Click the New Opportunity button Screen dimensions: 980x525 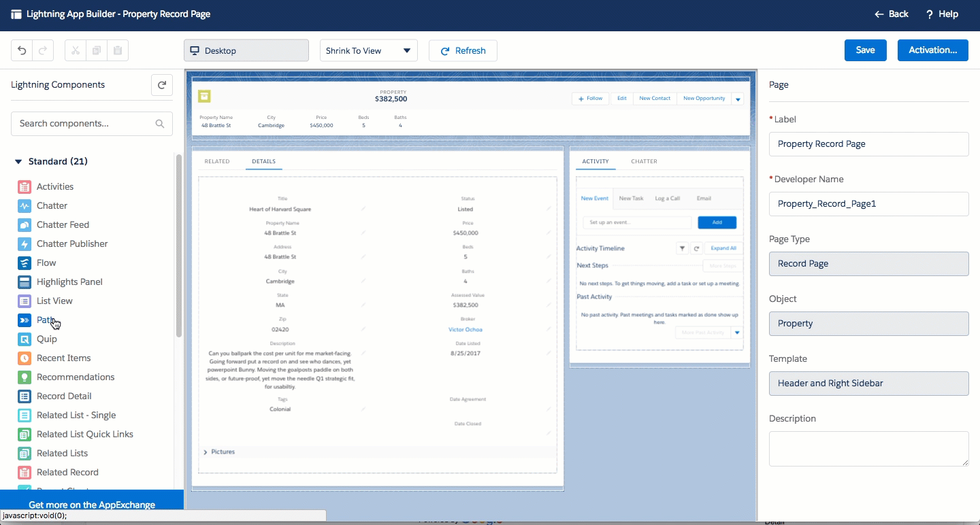coord(704,99)
